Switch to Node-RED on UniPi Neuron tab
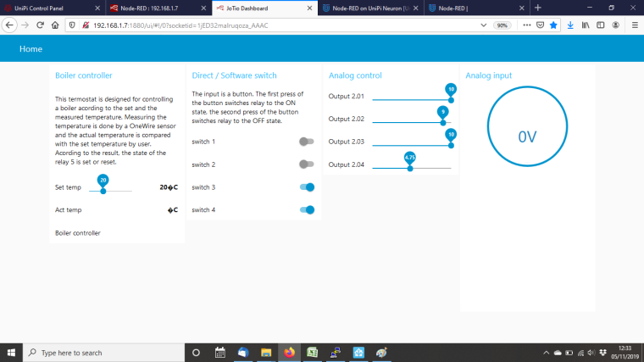Image resolution: width=644 pixels, height=362 pixels. [369, 8]
